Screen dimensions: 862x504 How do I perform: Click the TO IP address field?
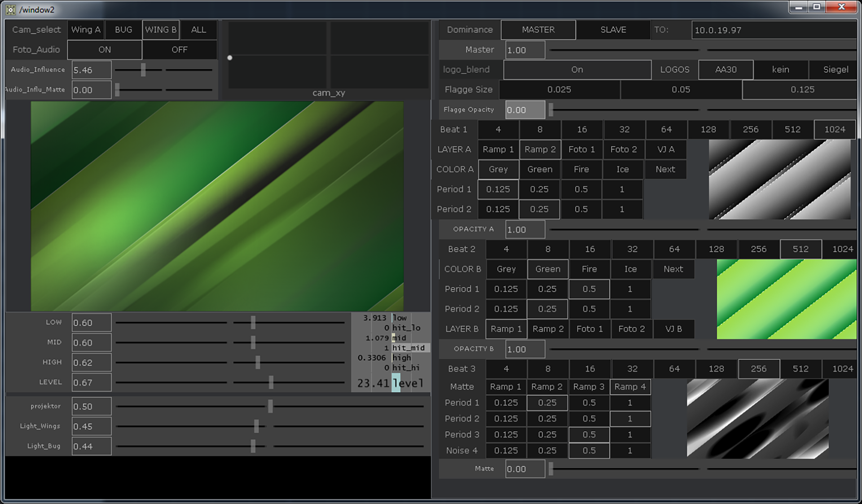[x=774, y=30]
